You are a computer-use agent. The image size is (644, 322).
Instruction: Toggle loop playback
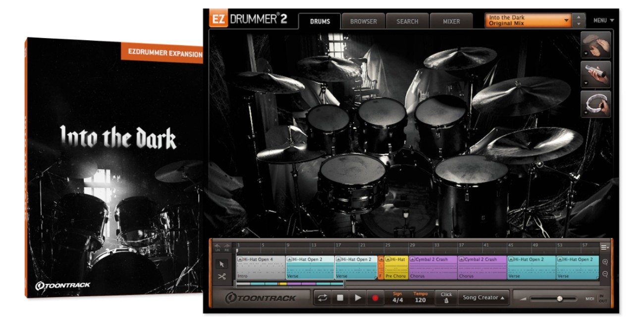(322, 298)
